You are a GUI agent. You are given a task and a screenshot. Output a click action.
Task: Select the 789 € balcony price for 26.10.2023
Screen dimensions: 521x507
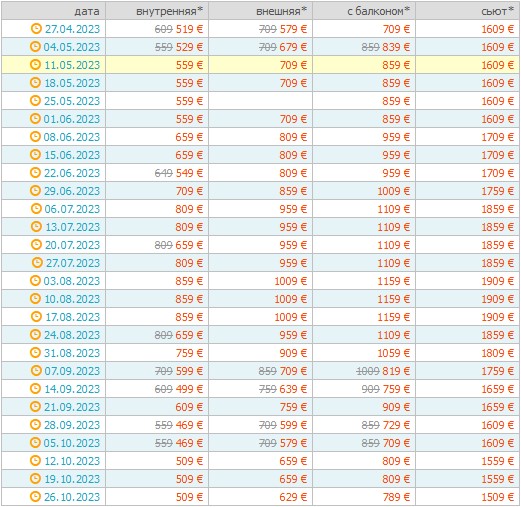(396, 497)
